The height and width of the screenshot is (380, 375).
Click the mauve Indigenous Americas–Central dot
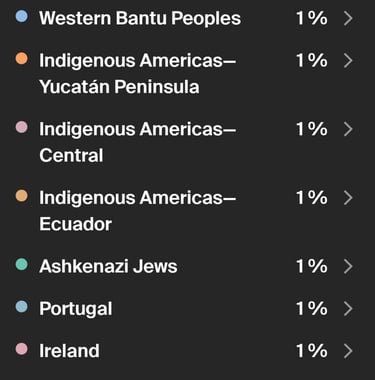22,127
